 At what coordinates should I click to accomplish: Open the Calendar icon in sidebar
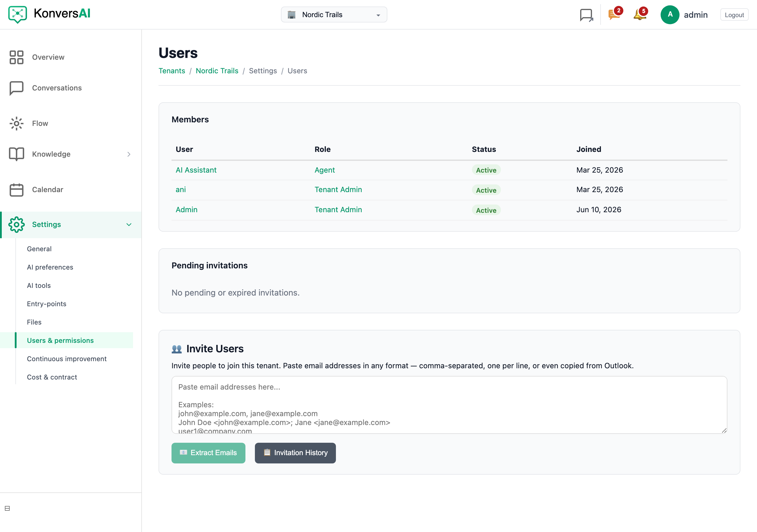point(17,190)
